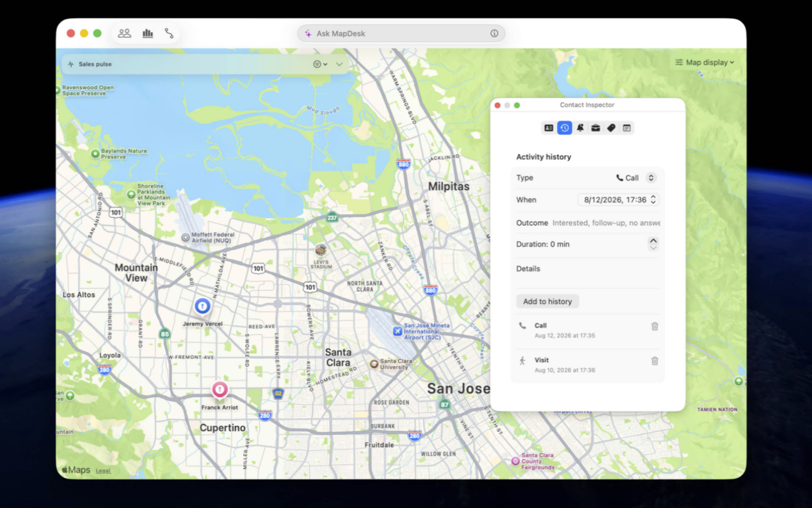Minimize the MapDesk main window

[x=84, y=33]
